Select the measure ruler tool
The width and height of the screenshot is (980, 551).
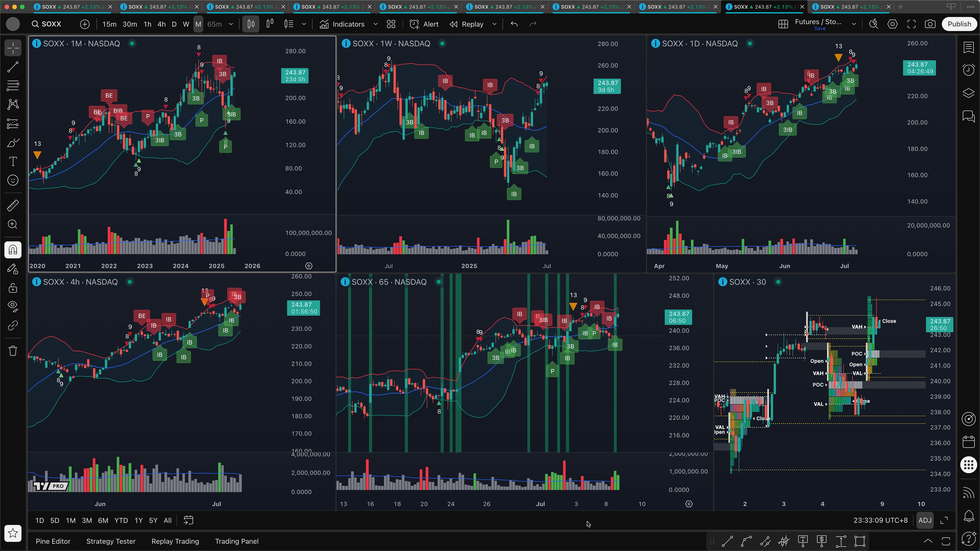point(13,206)
